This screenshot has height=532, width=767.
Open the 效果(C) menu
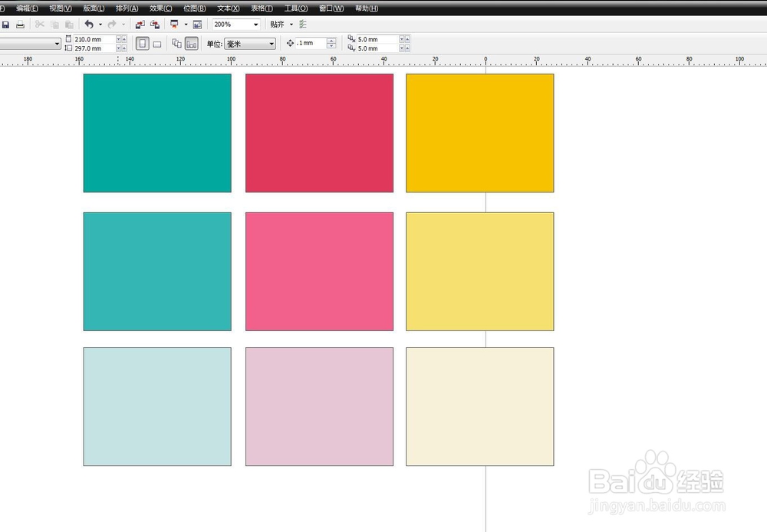[161, 8]
